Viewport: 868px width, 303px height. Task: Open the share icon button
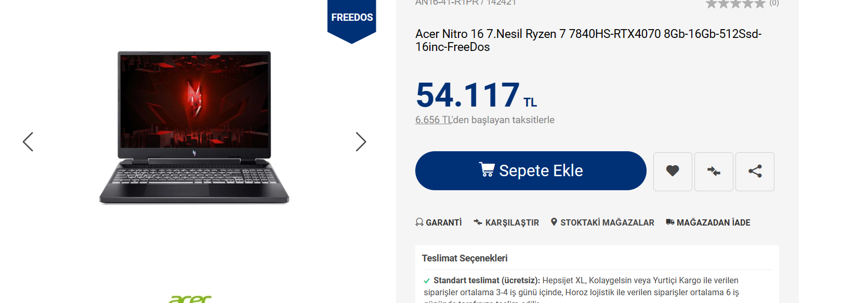click(755, 171)
